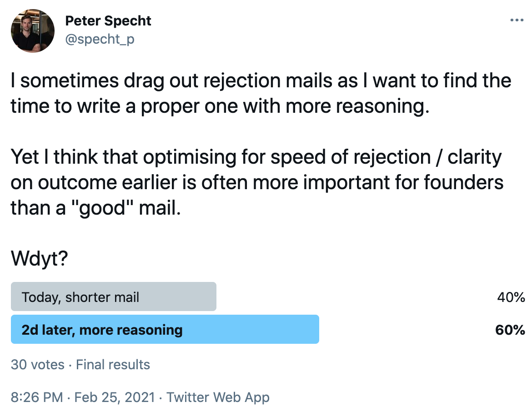Open the @specht_p handle link

pos(100,40)
